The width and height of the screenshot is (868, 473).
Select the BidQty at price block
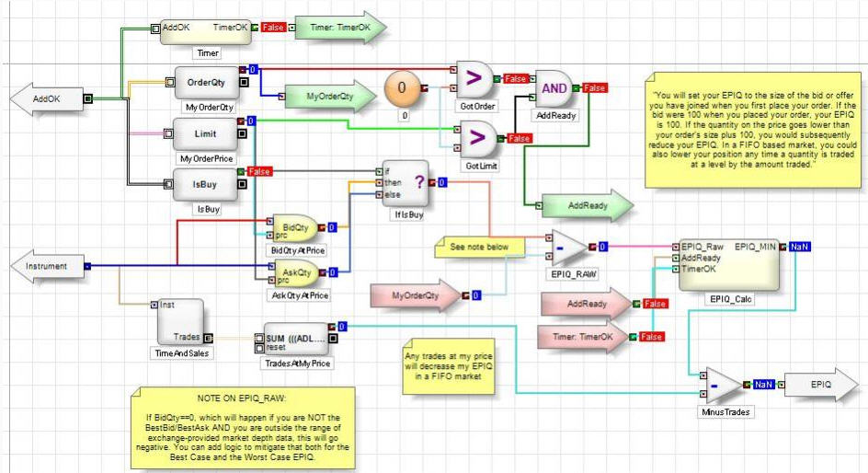click(x=296, y=226)
